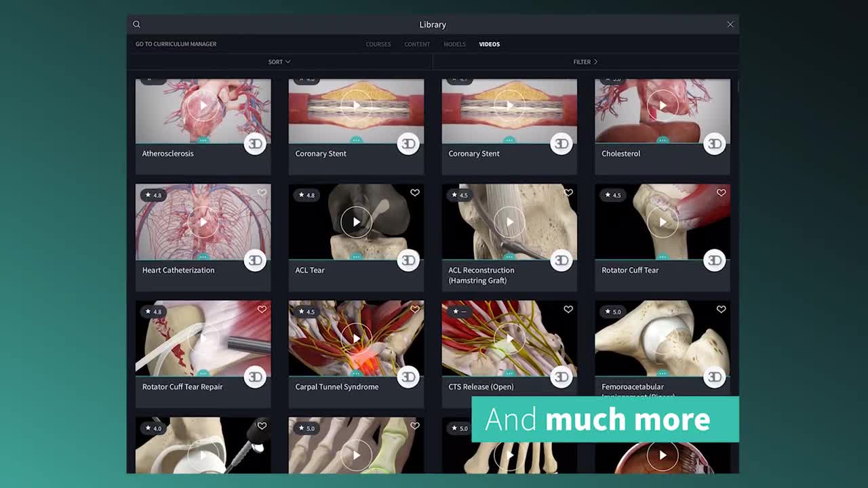The height and width of the screenshot is (488, 868).
Task: Open ACL Reconstruction (Hamstring Graft) title
Action: click(481, 275)
